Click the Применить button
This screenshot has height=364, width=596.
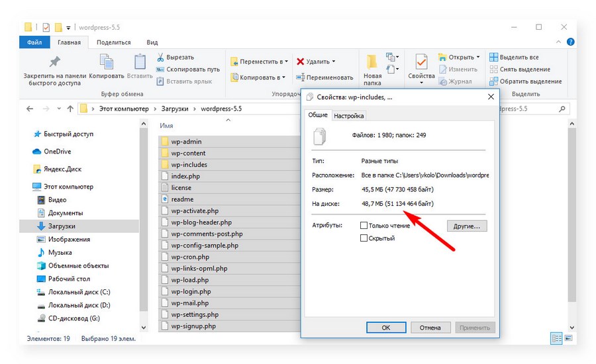pyautogui.click(x=475, y=328)
